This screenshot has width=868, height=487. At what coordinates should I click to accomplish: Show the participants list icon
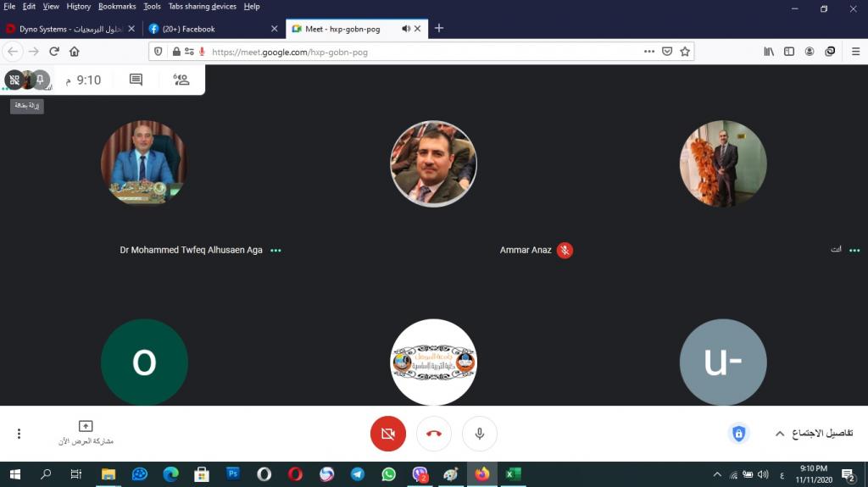coord(181,80)
